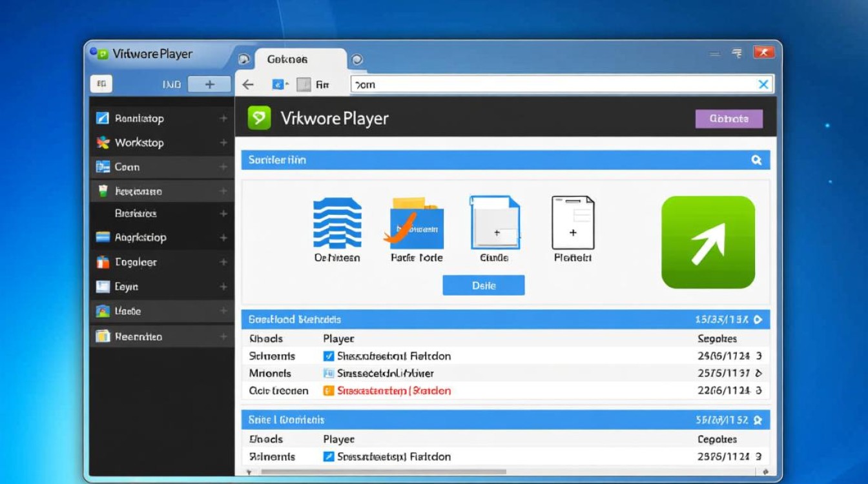Click the browser back arrow icon

click(x=248, y=84)
